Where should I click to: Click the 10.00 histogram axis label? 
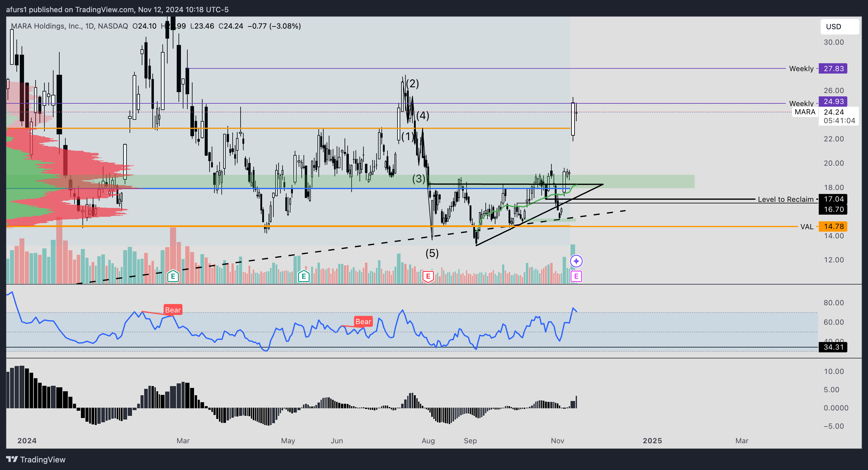click(x=834, y=371)
